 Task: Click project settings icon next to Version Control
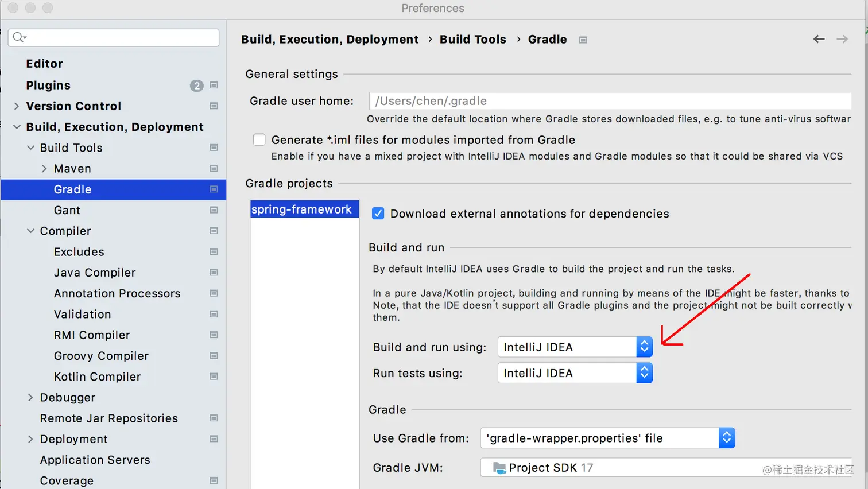214,106
